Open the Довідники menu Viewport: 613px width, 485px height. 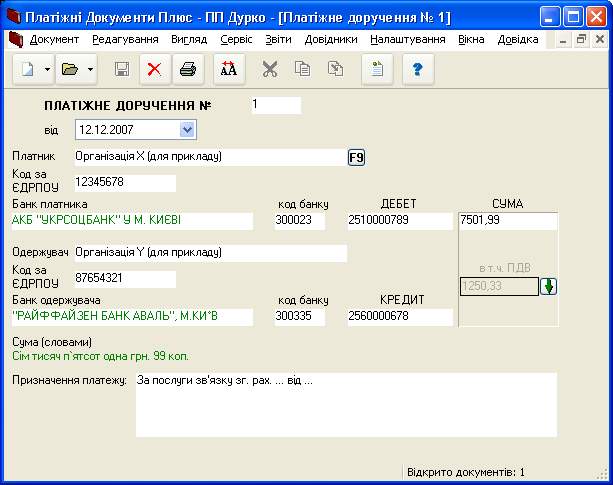pos(331,39)
